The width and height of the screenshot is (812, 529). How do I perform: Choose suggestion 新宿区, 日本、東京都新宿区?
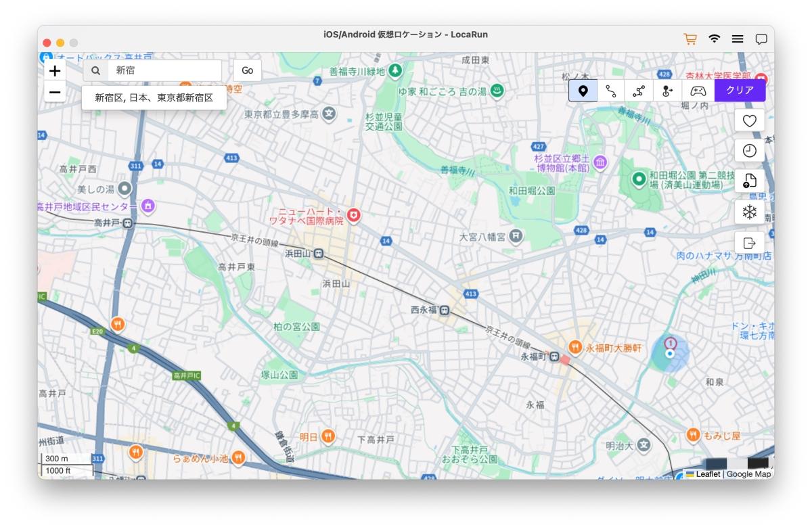[154, 97]
